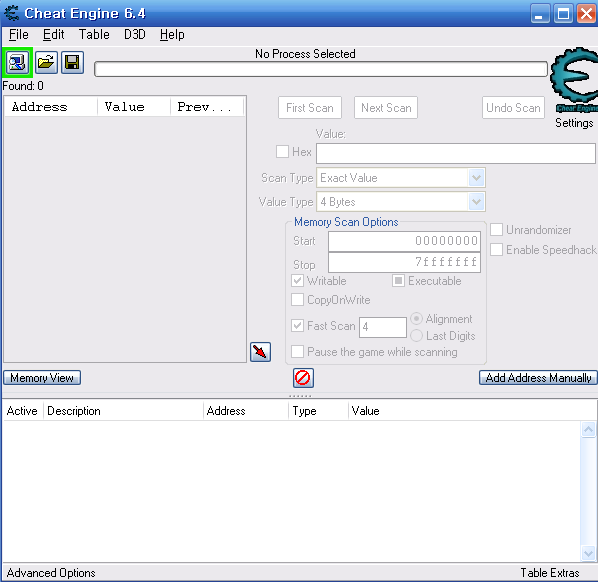Image resolution: width=598 pixels, height=582 pixels.
Task: Open Table Extras
Action: [x=550, y=573]
